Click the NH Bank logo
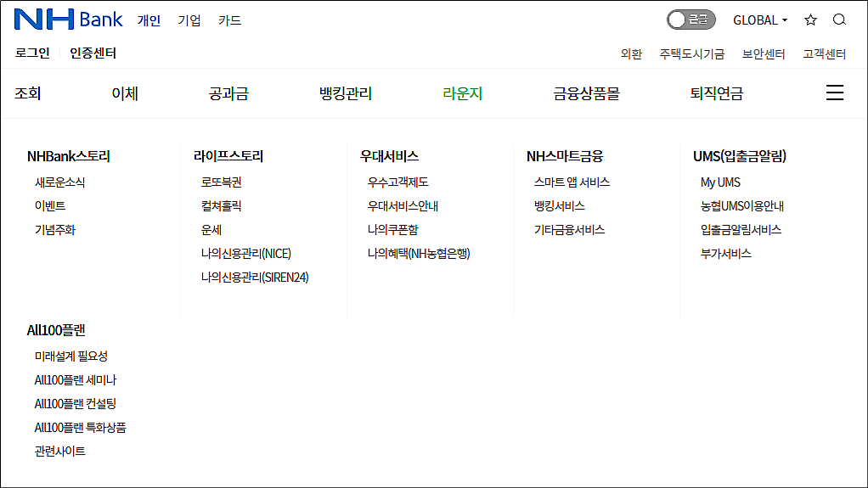The width and height of the screenshot is (868, 488). [68, 20]
